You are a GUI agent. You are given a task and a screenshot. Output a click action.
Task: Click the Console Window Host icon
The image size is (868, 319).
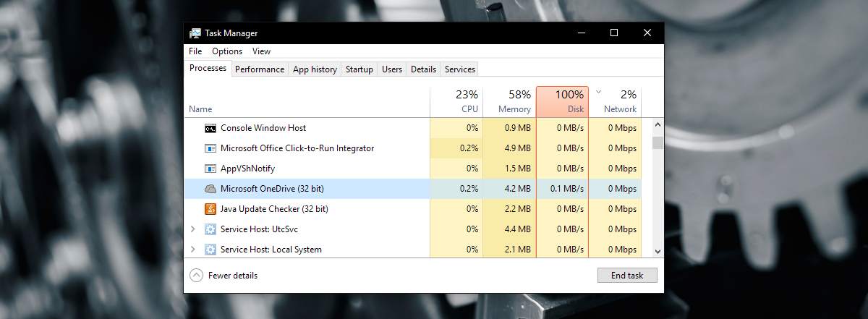pyautogui.click(x=210, y=128)
